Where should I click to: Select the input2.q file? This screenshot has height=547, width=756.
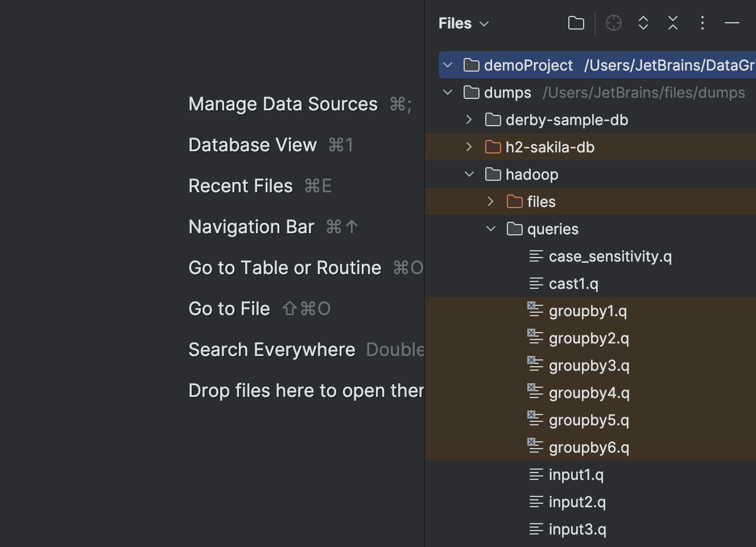click(x=576, y=502)
